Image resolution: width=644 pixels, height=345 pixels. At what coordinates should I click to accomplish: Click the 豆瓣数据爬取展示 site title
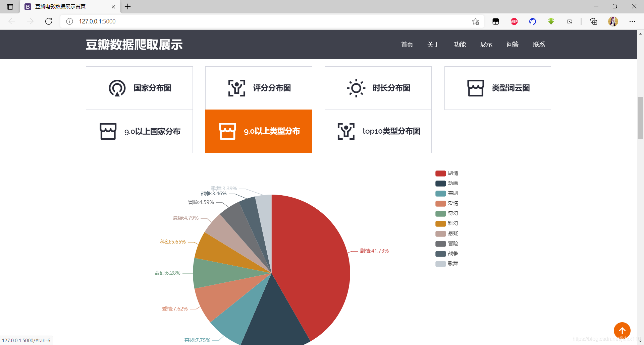click(134, 45)
